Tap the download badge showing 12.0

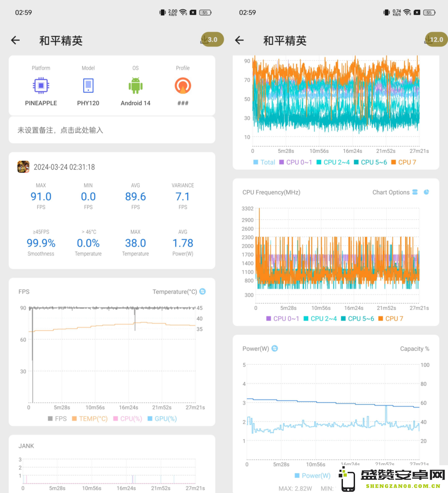pos(436,39)
